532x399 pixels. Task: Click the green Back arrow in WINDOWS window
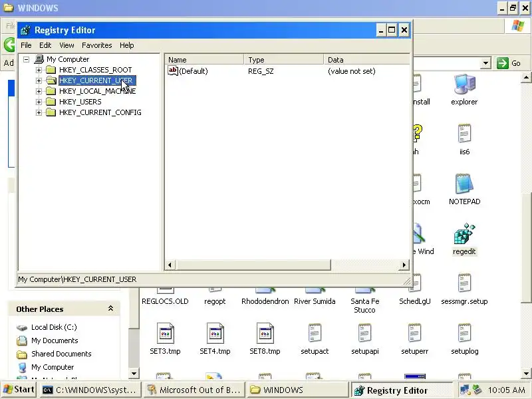click(x=9, y=45)
